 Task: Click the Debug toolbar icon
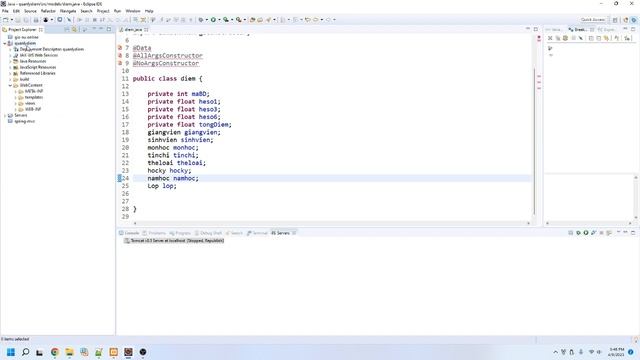coord(201,20)
